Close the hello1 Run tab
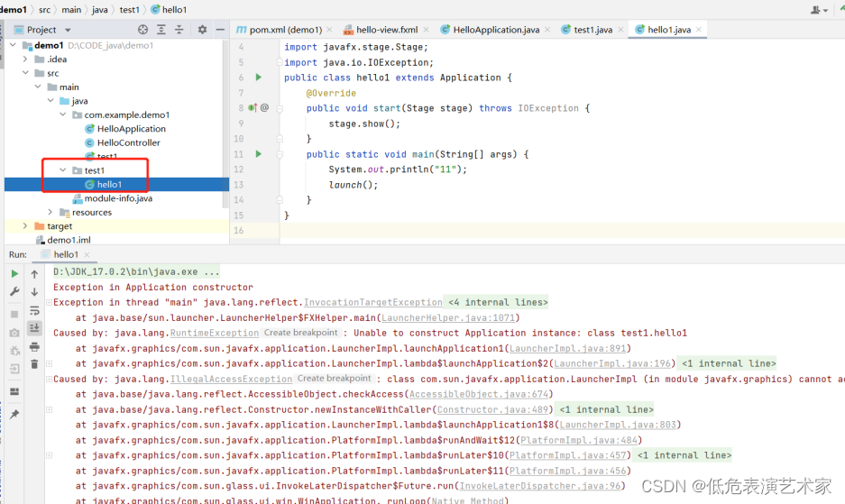 click(x=87, y=254)
